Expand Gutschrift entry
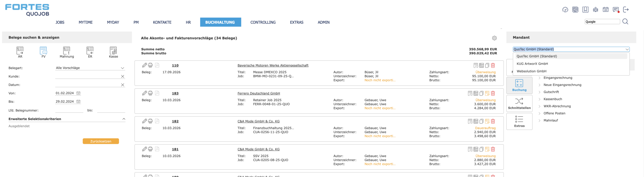The height and width of the screenshot is (177, 644). 539,92
